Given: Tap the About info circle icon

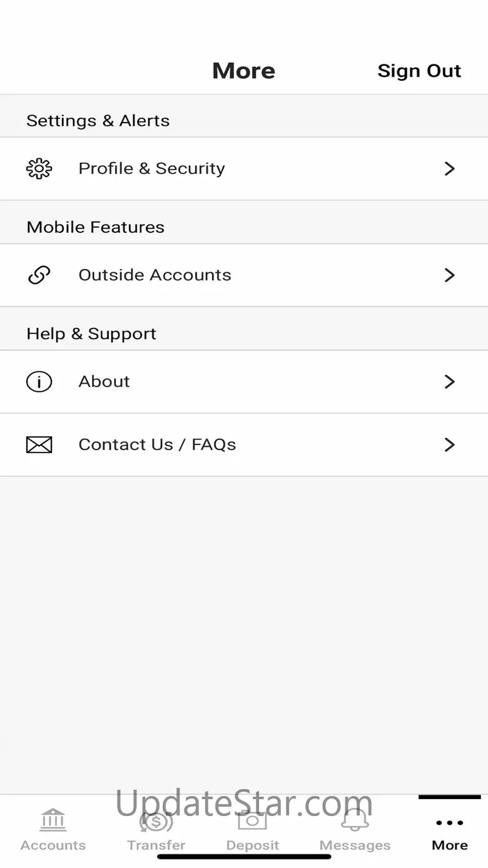Looking at the screenshot, I should pyautogui.click(x=39, y=382).
